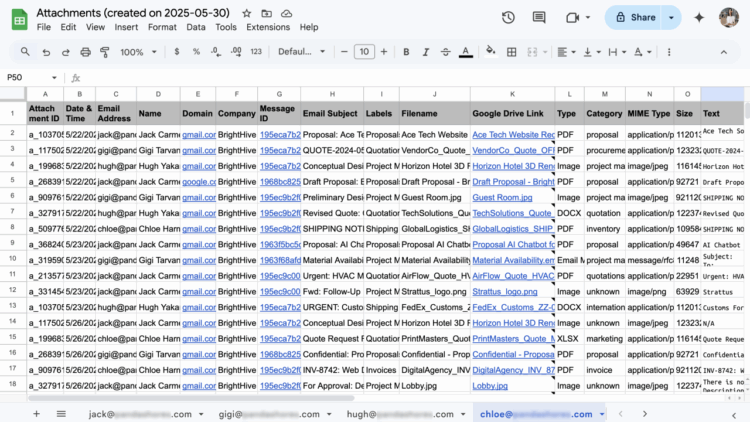The width and height of the screenshot is (750, 422).
Task: Open the merge cells dropdown
Action: pos(544,52)
